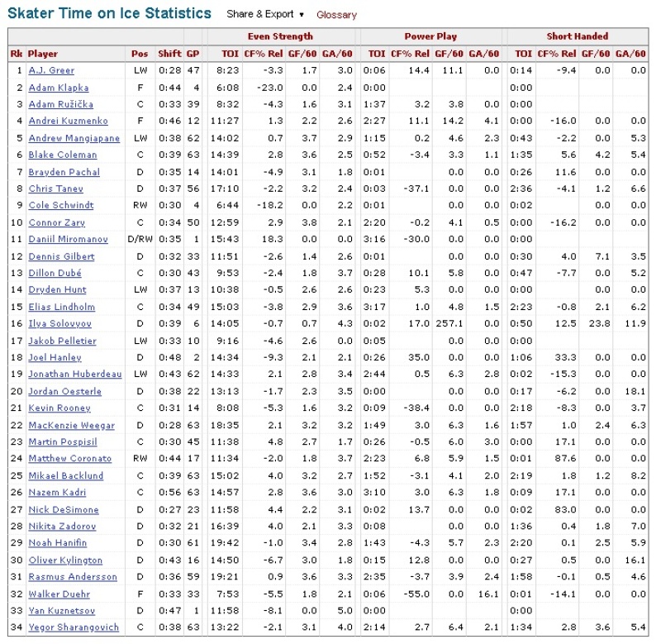661x644 pixels.
Task: Open MacKenzie Weegar player link
Action: 72,425
